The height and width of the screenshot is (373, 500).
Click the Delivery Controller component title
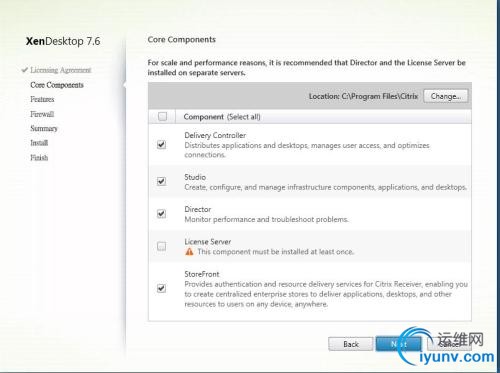215,135
